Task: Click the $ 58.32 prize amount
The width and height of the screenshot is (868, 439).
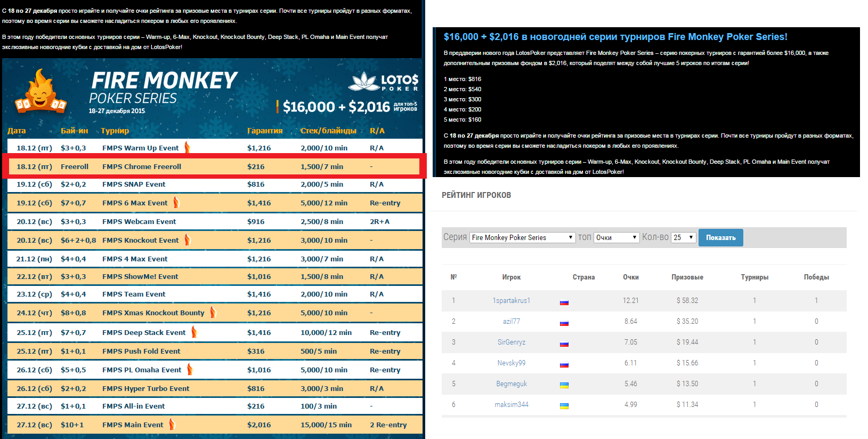Action: click(687, 300)
